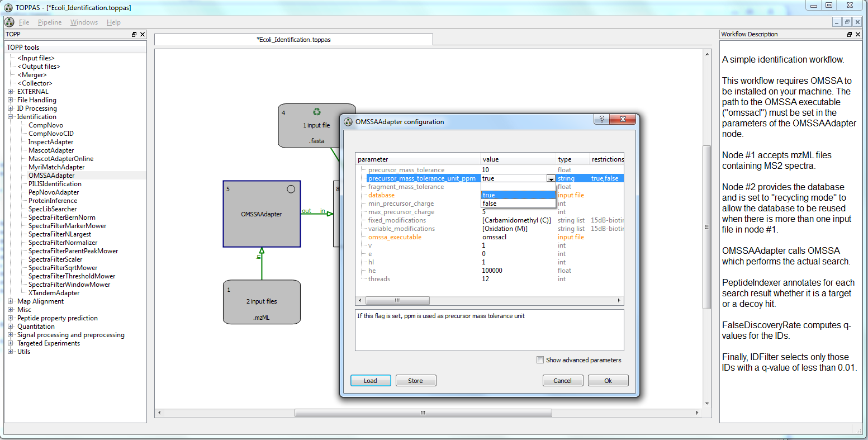The height and width of the screenshot is (440, 868).
Task: Click the status circle on OMSSAAdapter node
Action: coord(291,189)
